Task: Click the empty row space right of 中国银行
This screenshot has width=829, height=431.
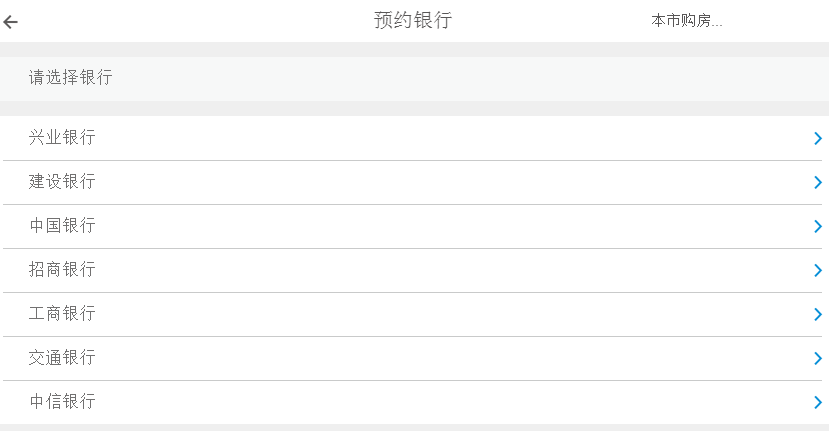Action: 450,226
